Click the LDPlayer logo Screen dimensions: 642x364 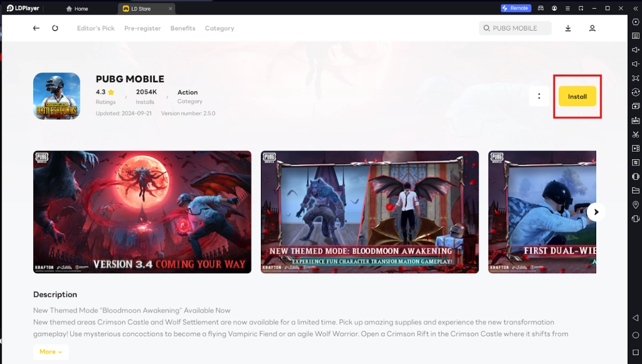click(x=24, y=8)
